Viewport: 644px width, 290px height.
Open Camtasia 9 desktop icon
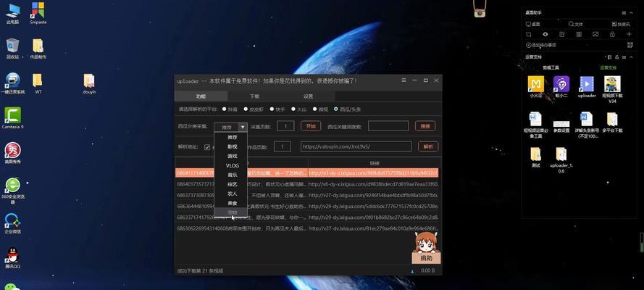13,118
